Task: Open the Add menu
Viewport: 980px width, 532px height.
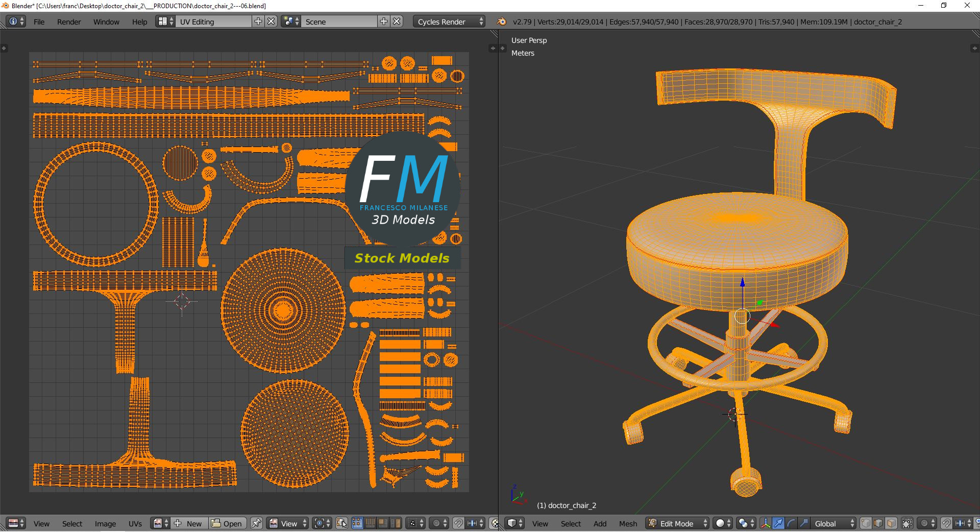Action: [600, 524]
